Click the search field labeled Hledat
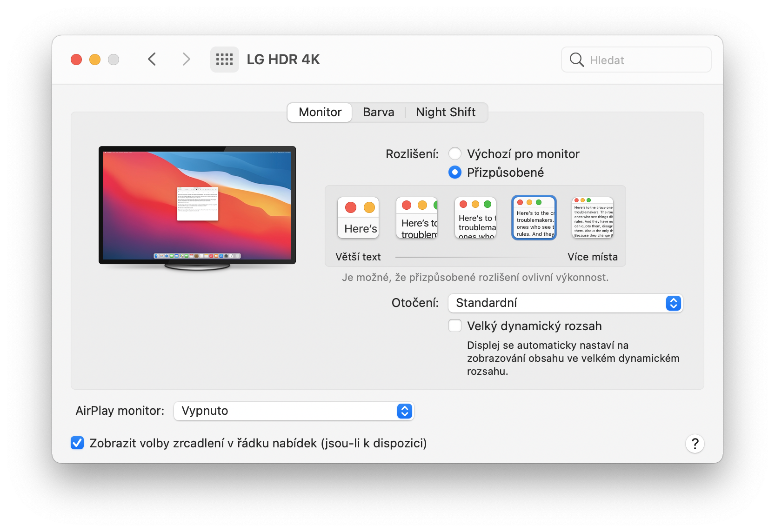Screen dimensions: 775x532 [636, 60]
